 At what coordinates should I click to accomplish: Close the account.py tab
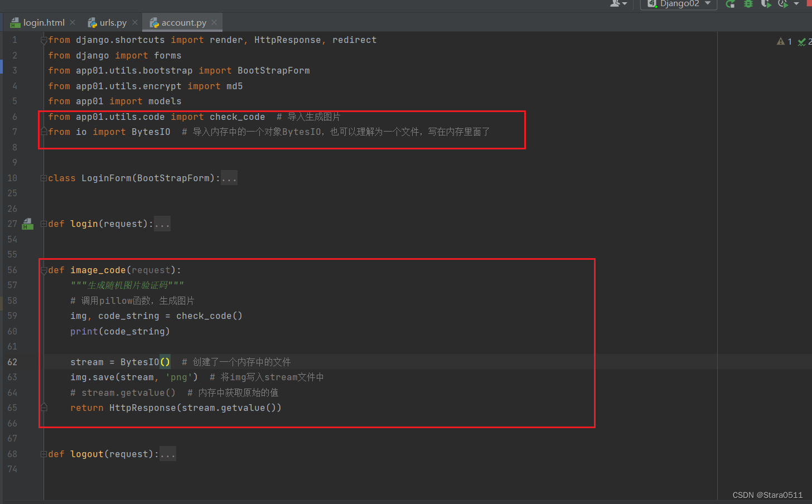tap(214, 22)
